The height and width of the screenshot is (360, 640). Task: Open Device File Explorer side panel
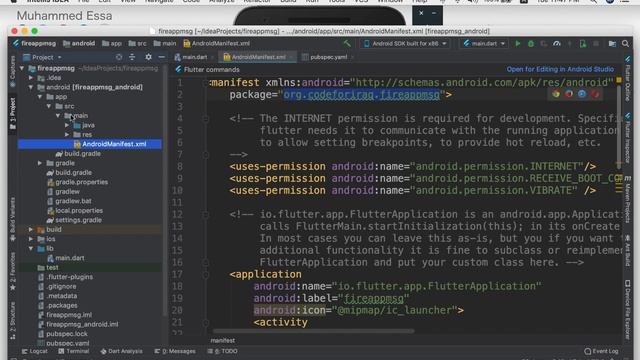point(627,309)
